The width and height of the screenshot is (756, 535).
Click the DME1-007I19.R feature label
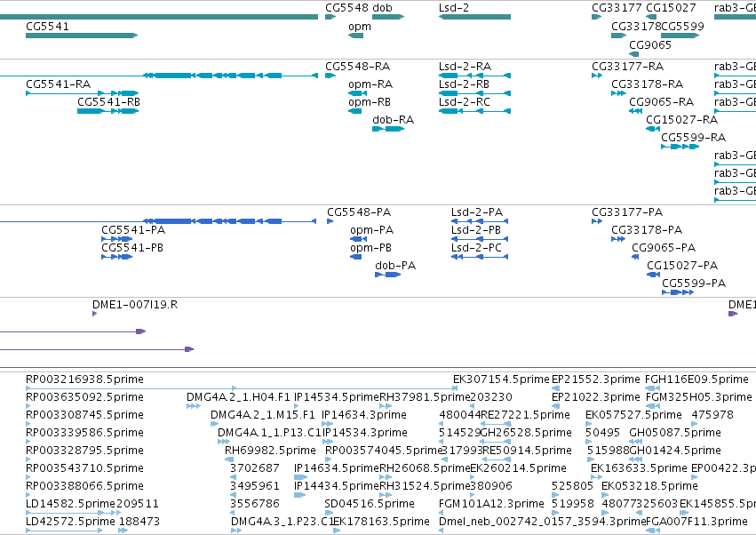(x=135, y=305)
